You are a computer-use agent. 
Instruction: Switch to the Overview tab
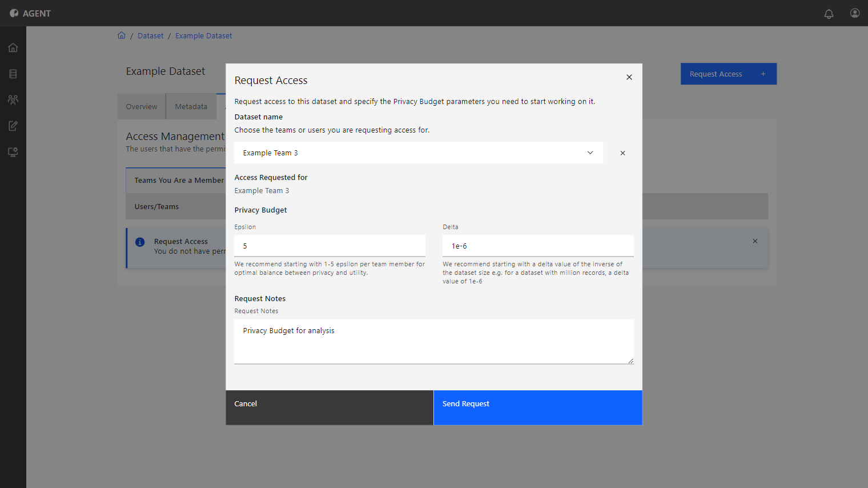click(x=142, y=107)
